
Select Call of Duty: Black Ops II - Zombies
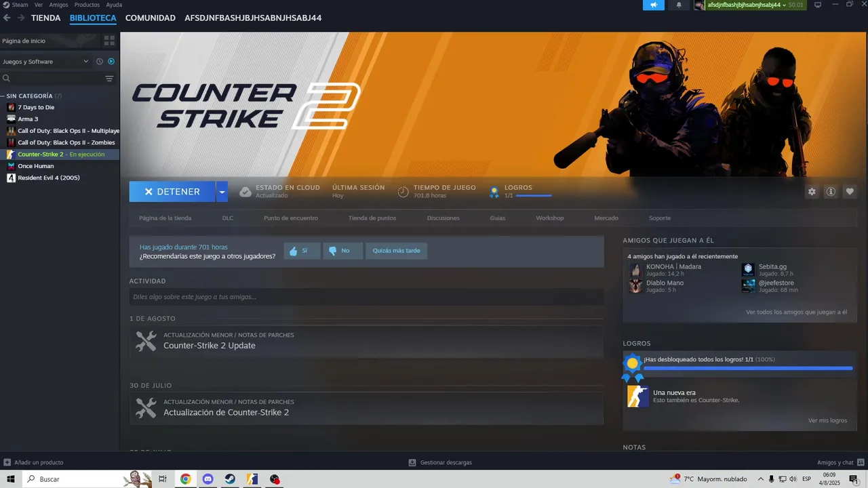(x=60, y=142)
